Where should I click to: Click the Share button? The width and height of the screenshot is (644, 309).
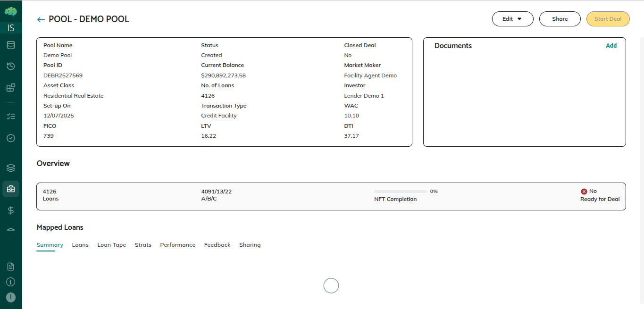point(560,19)
